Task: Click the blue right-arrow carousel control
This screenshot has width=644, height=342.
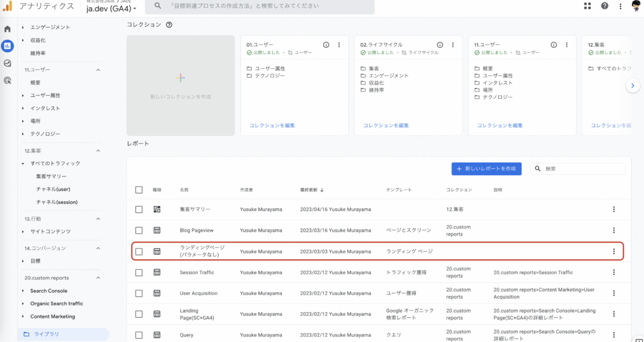Action: [633, 85]
